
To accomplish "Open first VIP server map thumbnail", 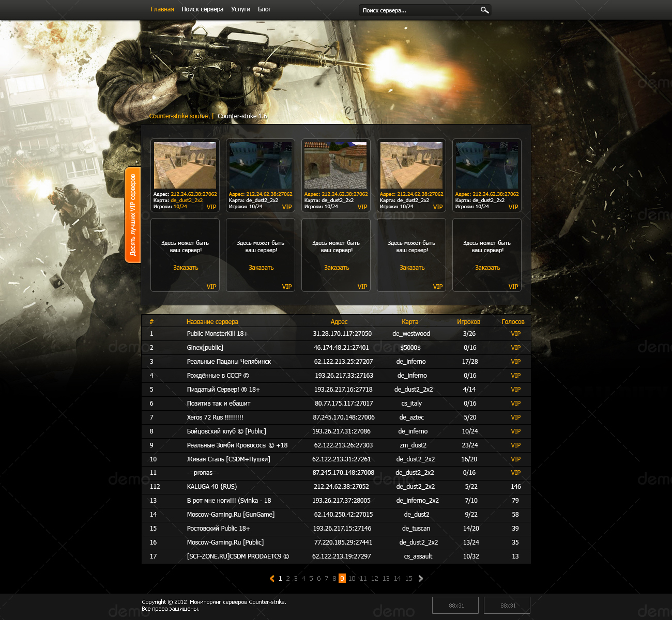I will pyautogui.click(x=185, y=165).
